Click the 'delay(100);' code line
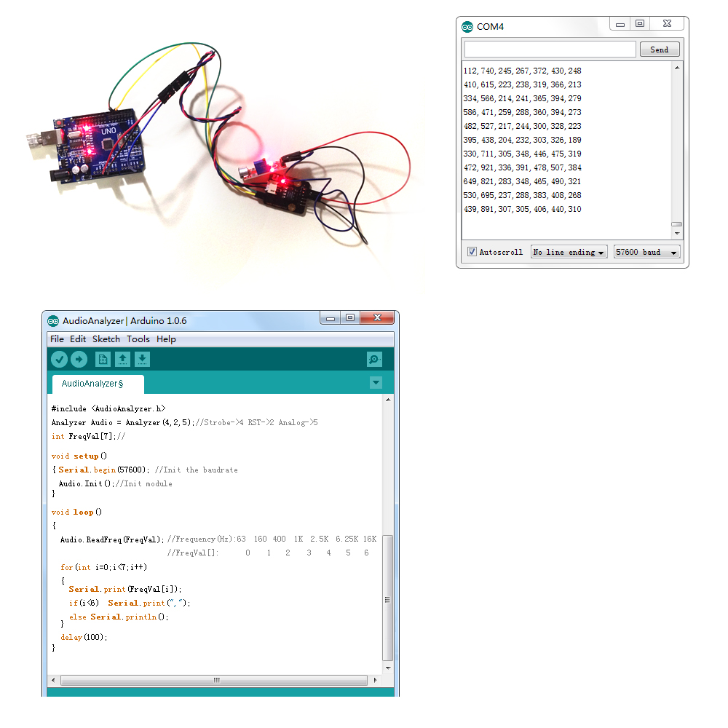 84,638
